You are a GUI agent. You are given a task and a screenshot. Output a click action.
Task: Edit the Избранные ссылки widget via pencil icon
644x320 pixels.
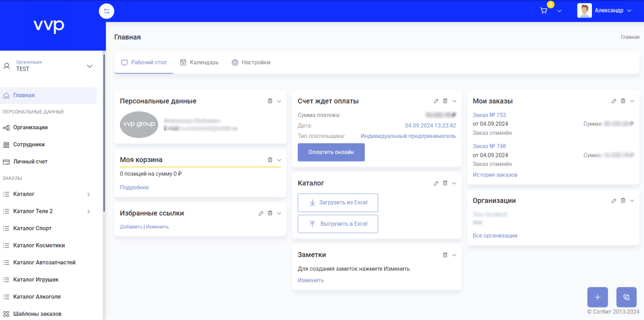(261, 214)
